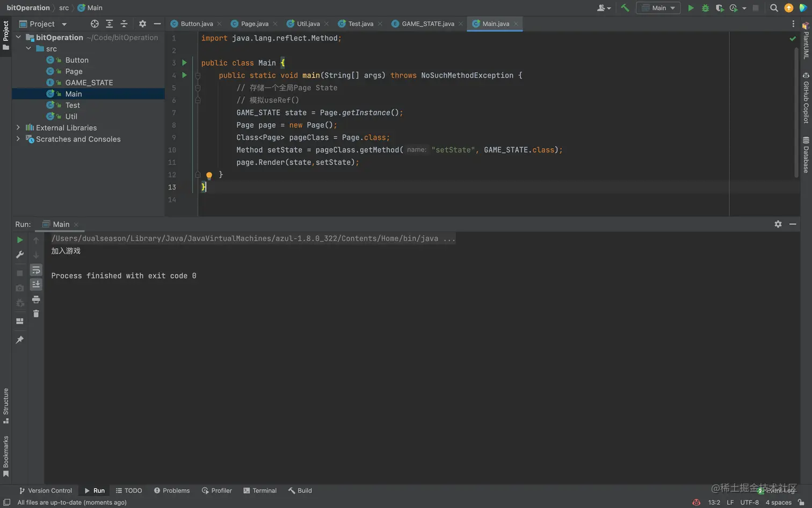Click run gutter icon beside main method
Screen dimensions: 812x508
184,75
